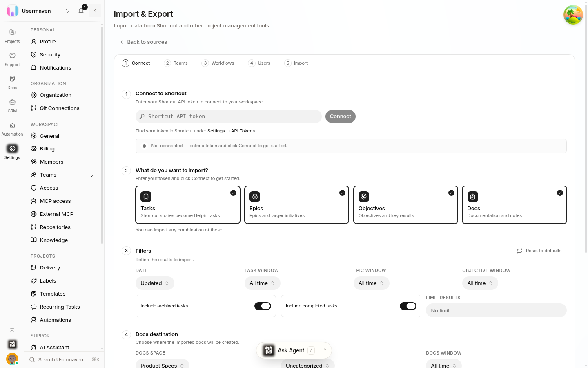This screenshot has height=368, width=588.
Task: Click the Epics card layers icon
Action: pyautogui.click(x=255, y=197)
